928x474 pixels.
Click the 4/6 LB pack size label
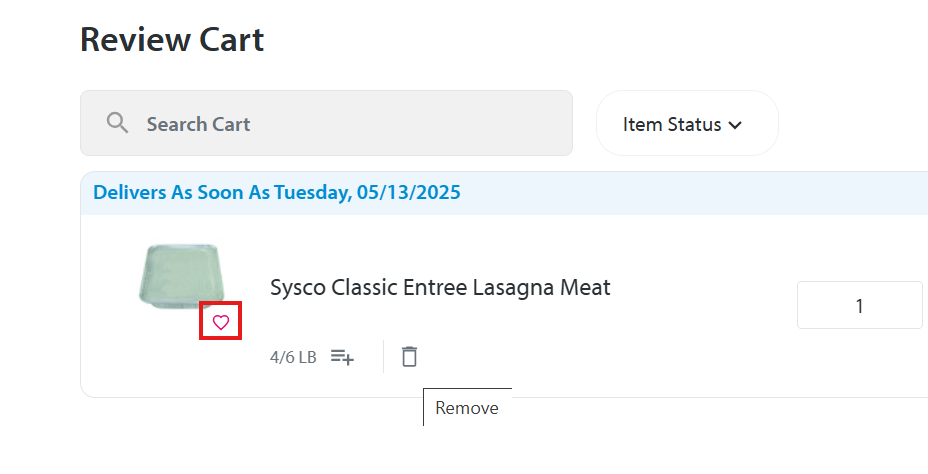(293, 357)
